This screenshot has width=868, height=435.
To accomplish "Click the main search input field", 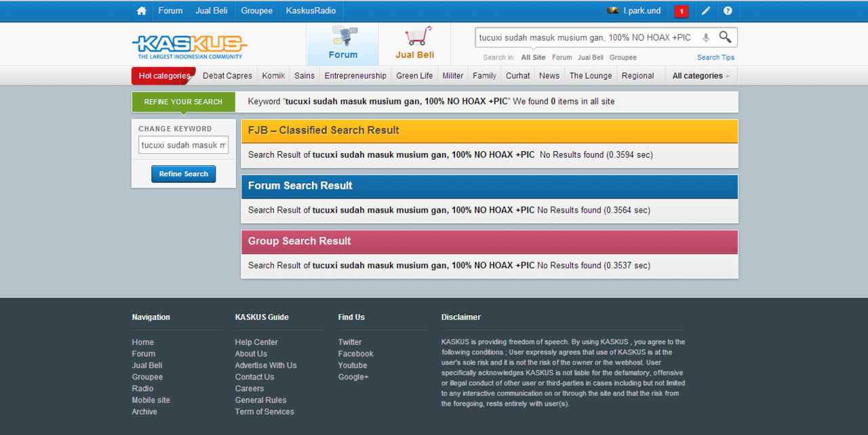I will 587,38.
